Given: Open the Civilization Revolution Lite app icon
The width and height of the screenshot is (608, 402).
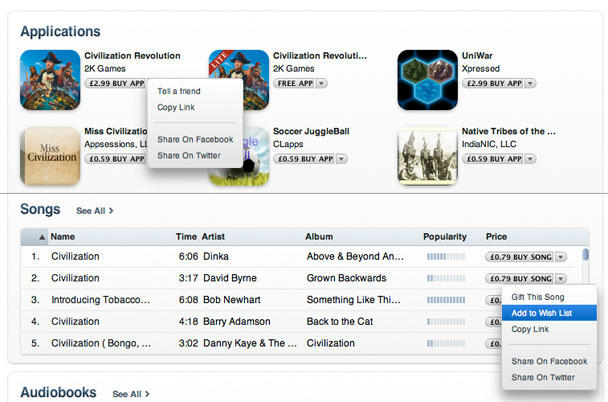Looking at the screenshot, I should 239,79.
